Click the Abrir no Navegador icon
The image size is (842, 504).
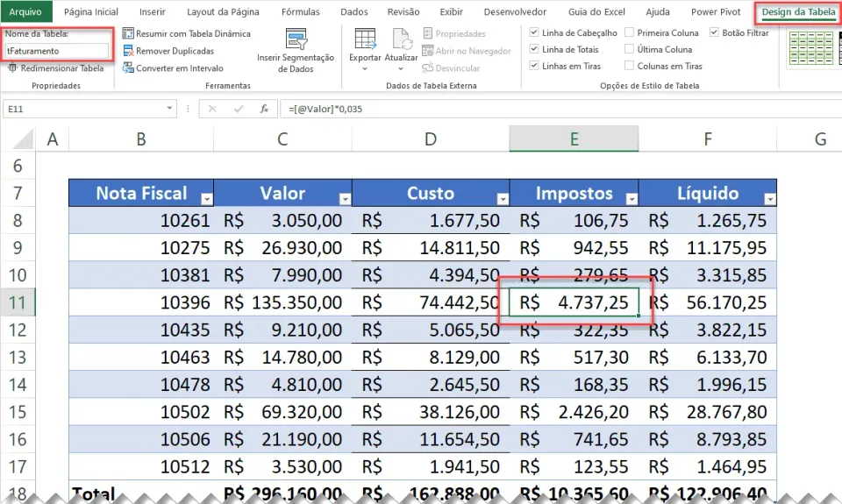pos(427,51)
